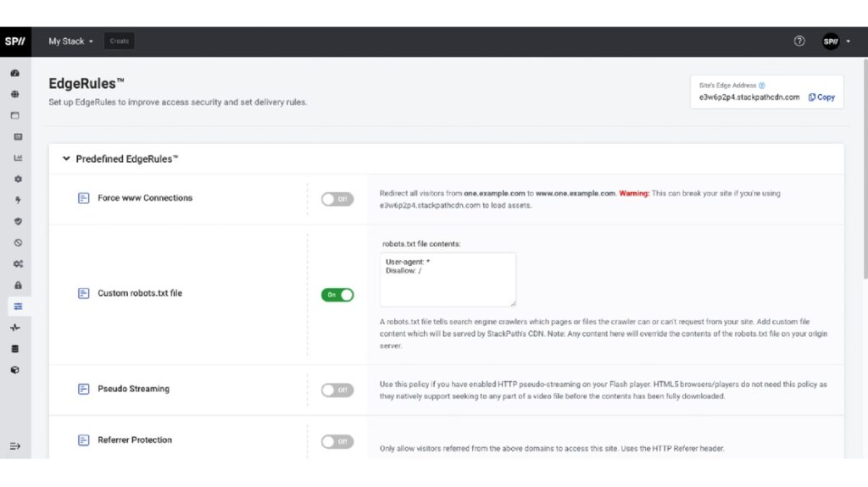
Task: Click the red Warning: text
Action: (634, 194)
